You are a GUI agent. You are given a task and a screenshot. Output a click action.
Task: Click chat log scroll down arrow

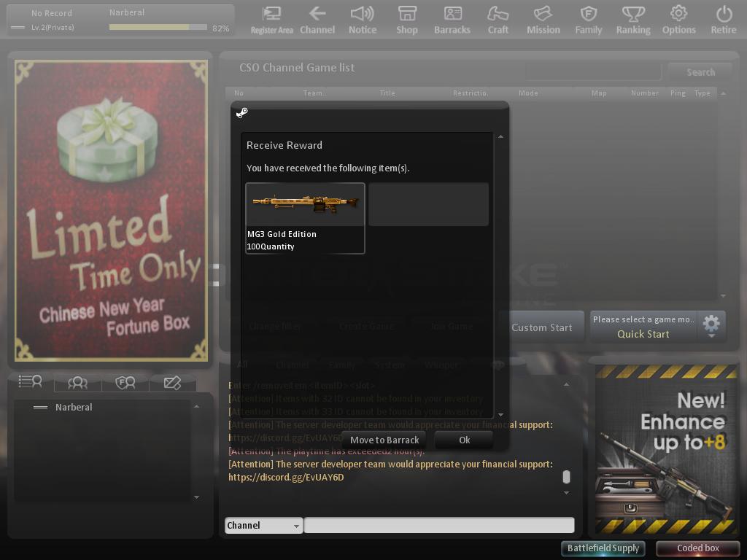pyautogui.click(x=566, y=493)
